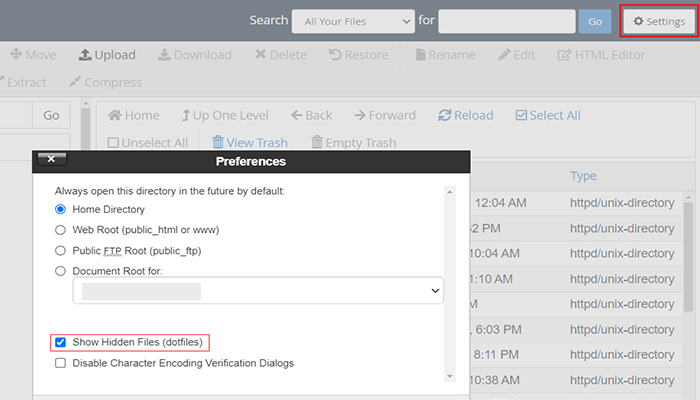The width and height of the screenshot is (700, 400).
Task: Open the All Your Files search dropdown
Action: (x=353, y=21)
